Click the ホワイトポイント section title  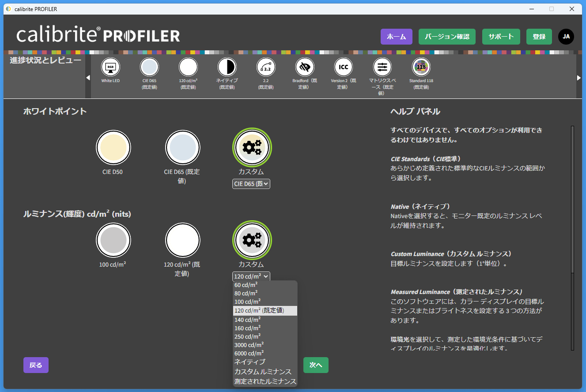point(55,111)
